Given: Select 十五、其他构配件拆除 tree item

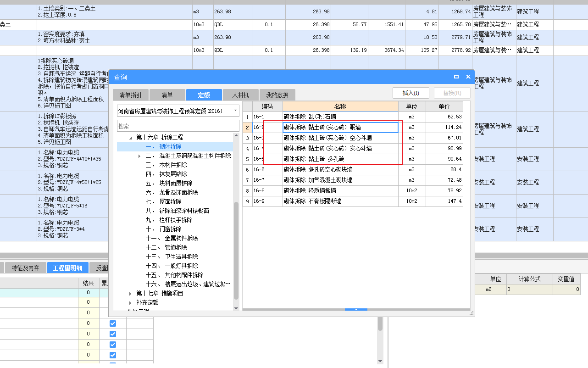Looking at the screenshot, I should coord(174,275).
